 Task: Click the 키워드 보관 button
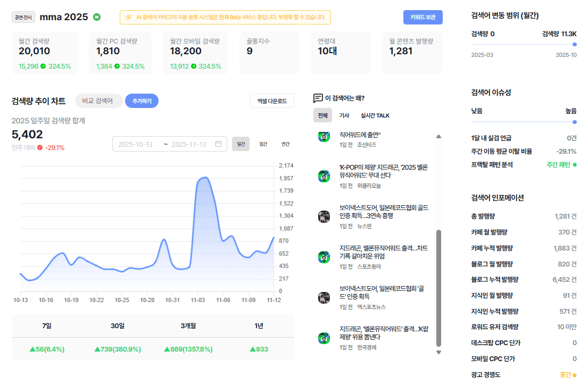[423, 17]
